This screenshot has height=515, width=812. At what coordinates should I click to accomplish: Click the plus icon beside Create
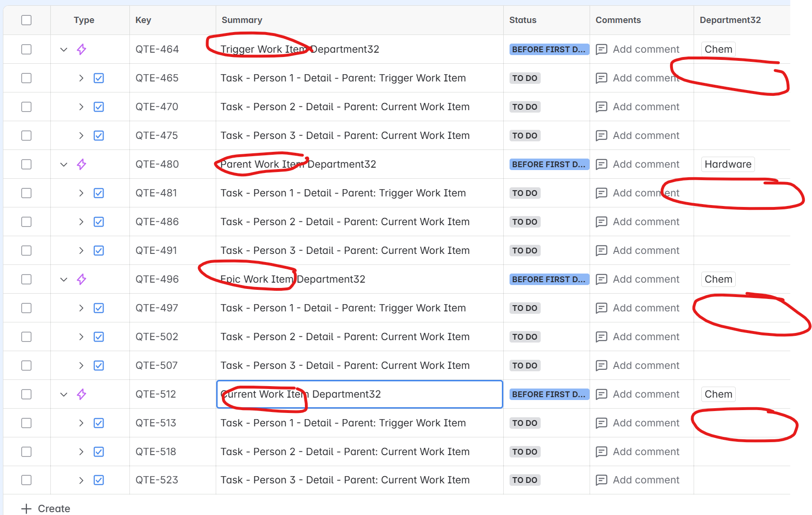point(25,508)
